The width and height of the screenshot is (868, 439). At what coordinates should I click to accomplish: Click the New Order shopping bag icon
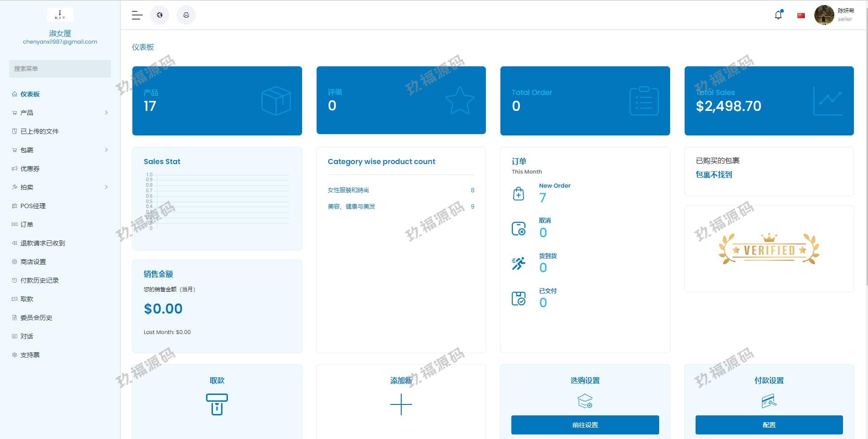click(519, 194)
